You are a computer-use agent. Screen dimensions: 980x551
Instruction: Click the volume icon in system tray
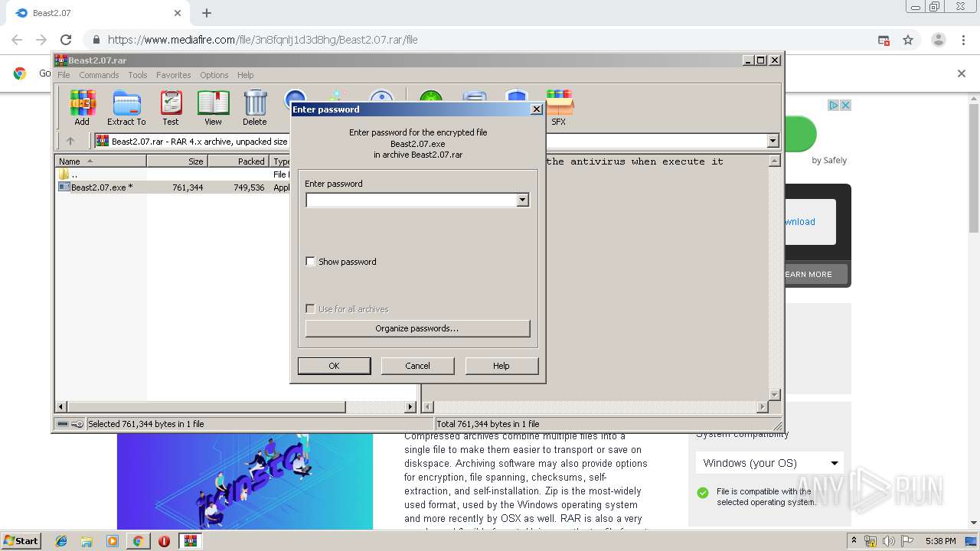[887, 541]
